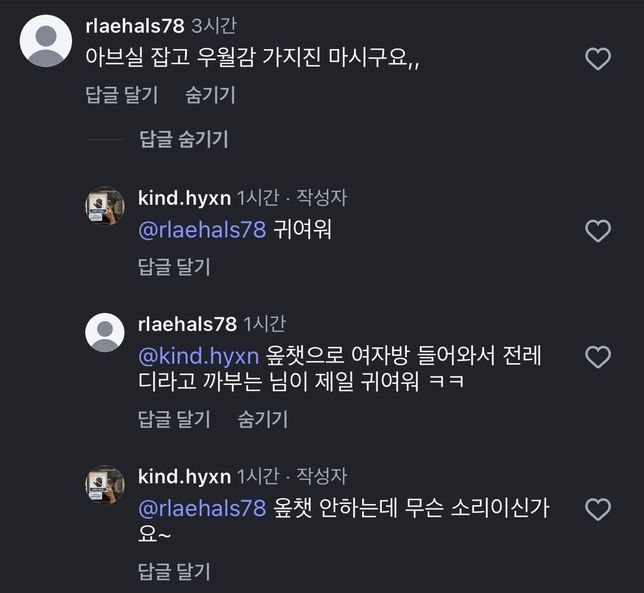
Task: Click the @rlaehals78 mention before "귀여워"
Action: 202,230
